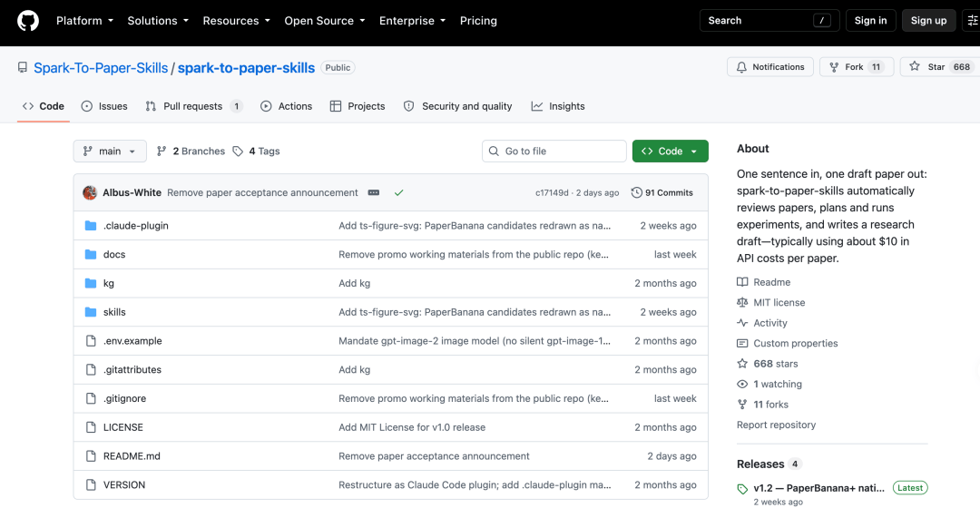The height and width of the screenshot is (508, 980).
Task: Click the branch icon beside 2 Branches
Action: [162, 151]
